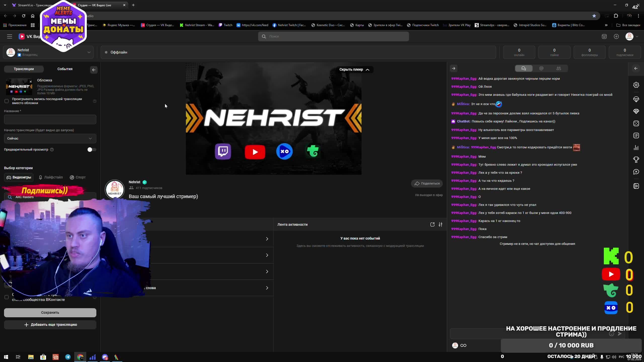Open activity feed filter settings
Screen dimensions: 644x362
pyautogui.click(x=440, y=224)
